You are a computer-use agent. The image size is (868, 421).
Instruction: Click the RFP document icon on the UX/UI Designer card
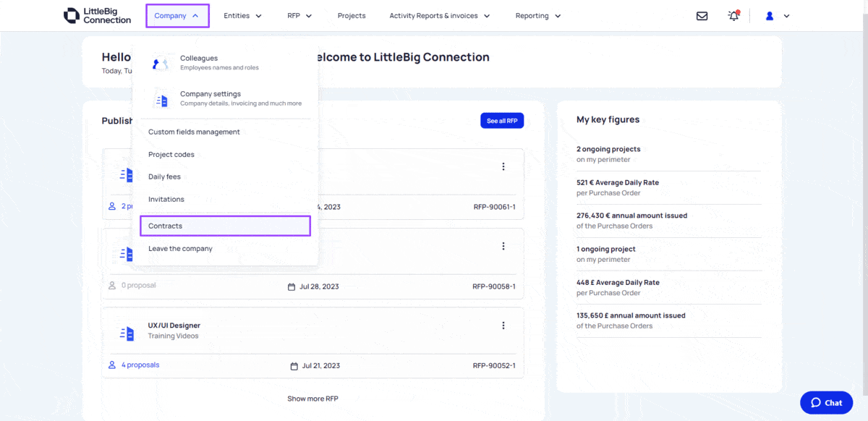pos(126,333)
